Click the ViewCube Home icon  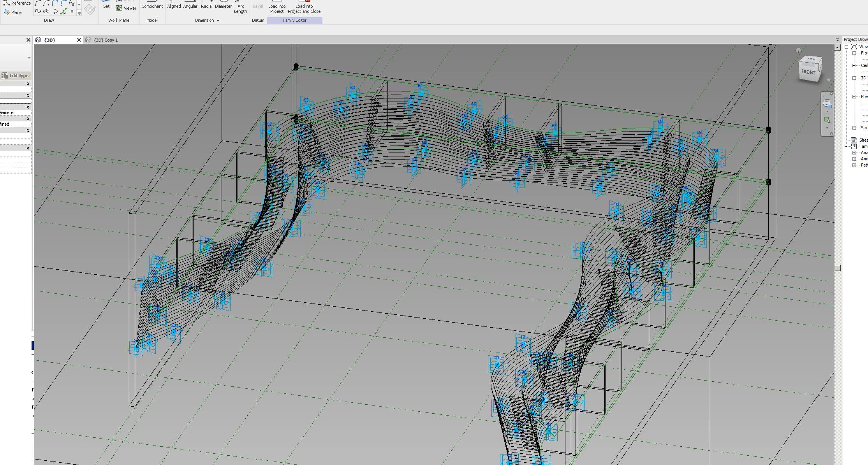(798, 50)
